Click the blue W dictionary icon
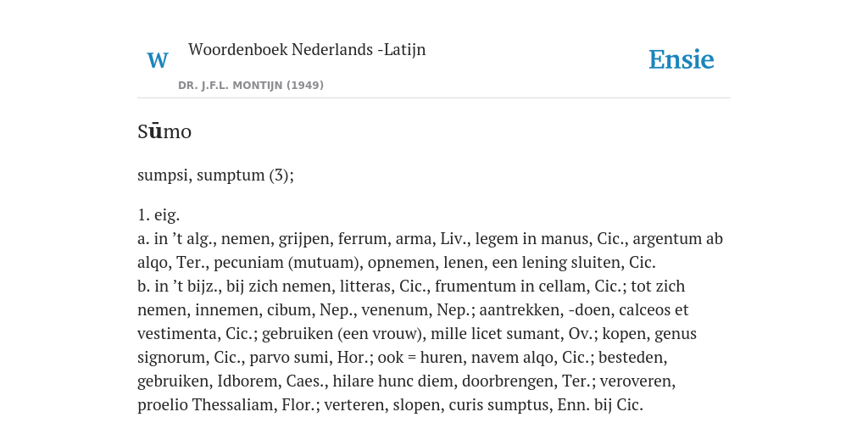The width and height of the screenshot is (868, 434). [x=157, y=60]
